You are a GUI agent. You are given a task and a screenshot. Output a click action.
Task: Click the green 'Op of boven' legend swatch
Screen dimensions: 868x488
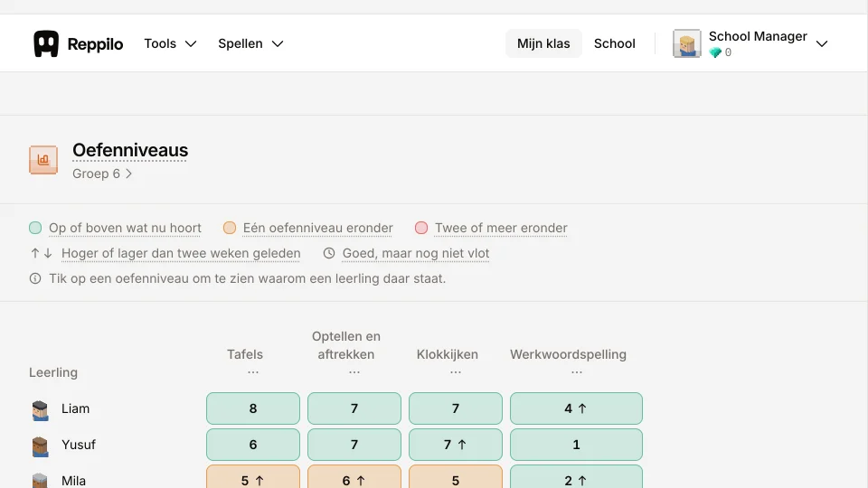click(x=35, y=228)
